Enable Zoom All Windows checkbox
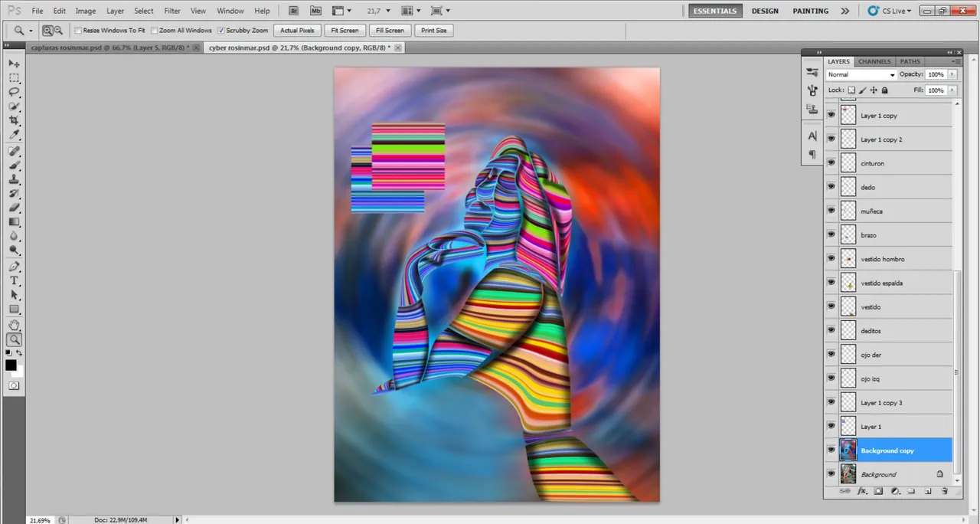Viewport: 980px width, 524px height. [154, 31]
